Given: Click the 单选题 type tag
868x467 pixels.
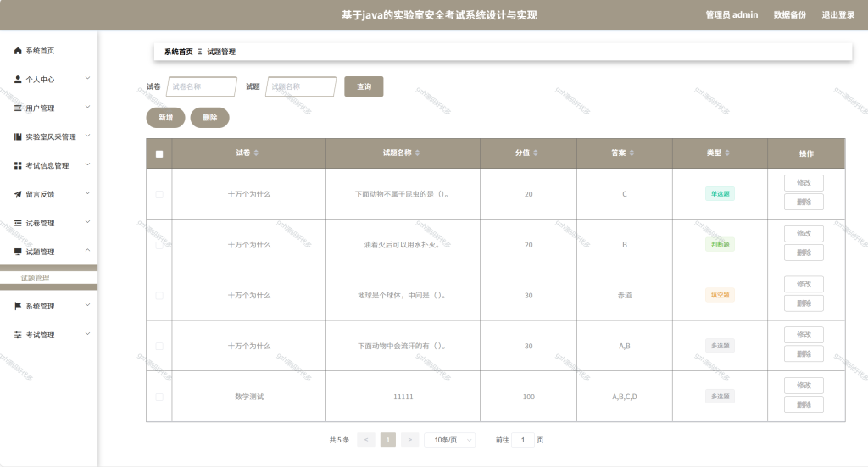Looking at the screenshot, I should tap(720, 194).
